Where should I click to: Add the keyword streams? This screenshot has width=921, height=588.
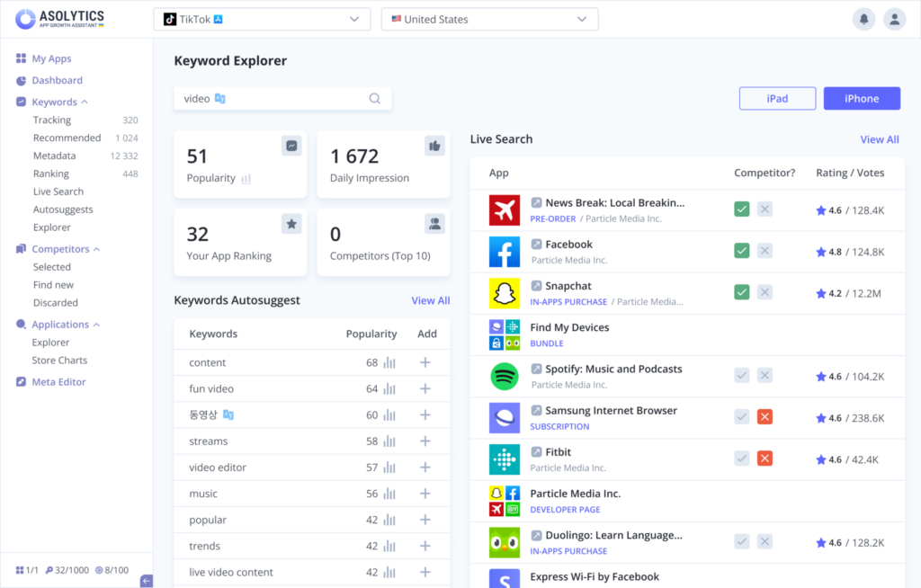[x=425, y=441]
